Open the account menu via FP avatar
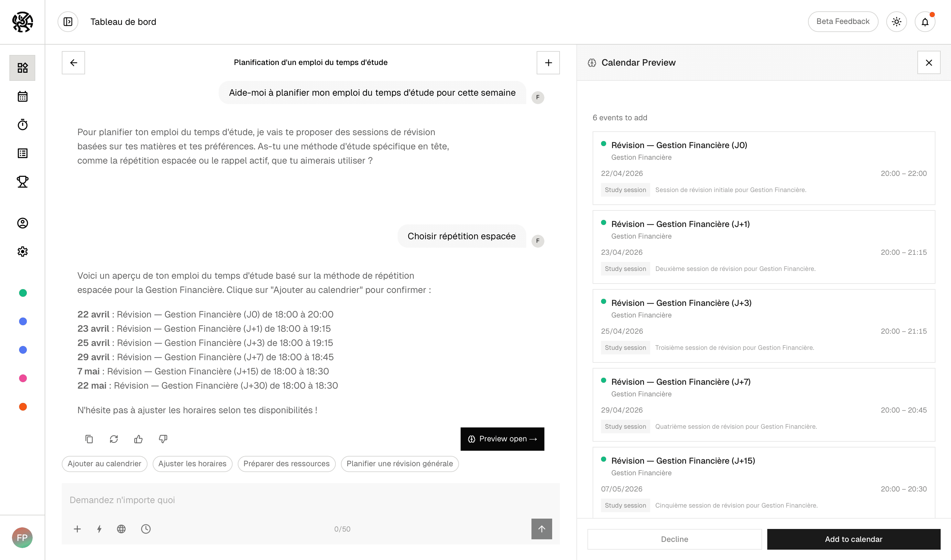Image resolution: width=951 pixels, height=560 pixels. pos(22,537)
